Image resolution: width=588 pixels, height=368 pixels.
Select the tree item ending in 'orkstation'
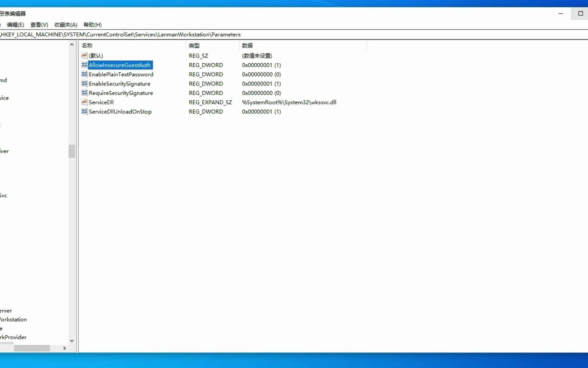click(x=13, y=320)
